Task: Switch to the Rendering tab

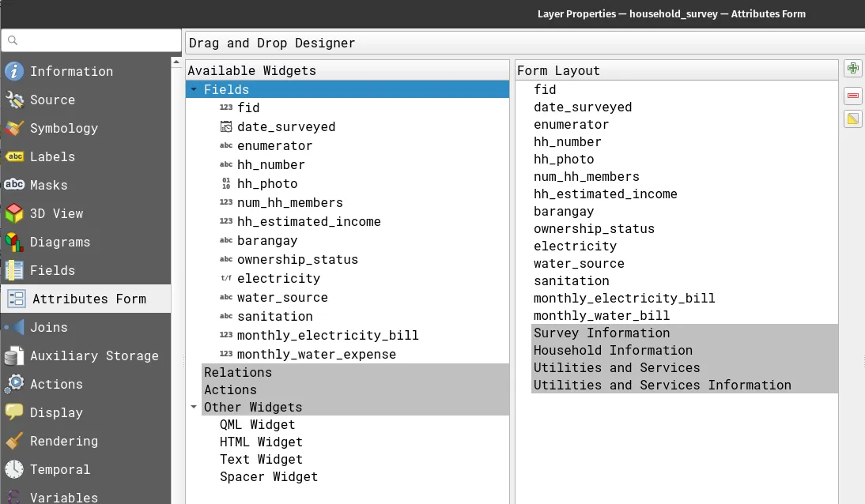Action: pos(64,441)
